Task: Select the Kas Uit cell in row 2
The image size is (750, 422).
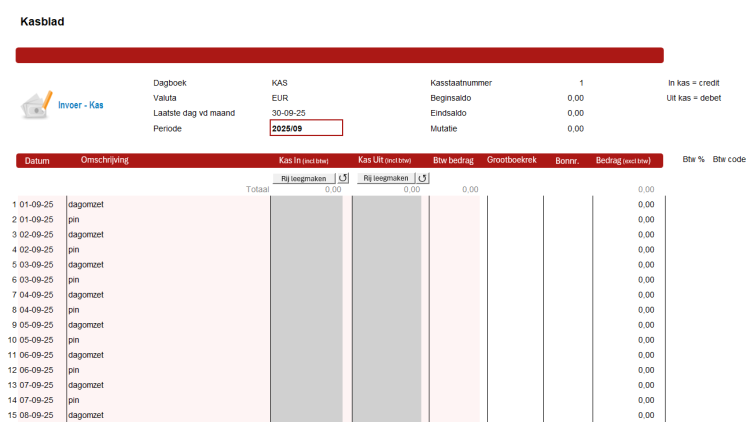Action: pos(387,219)
